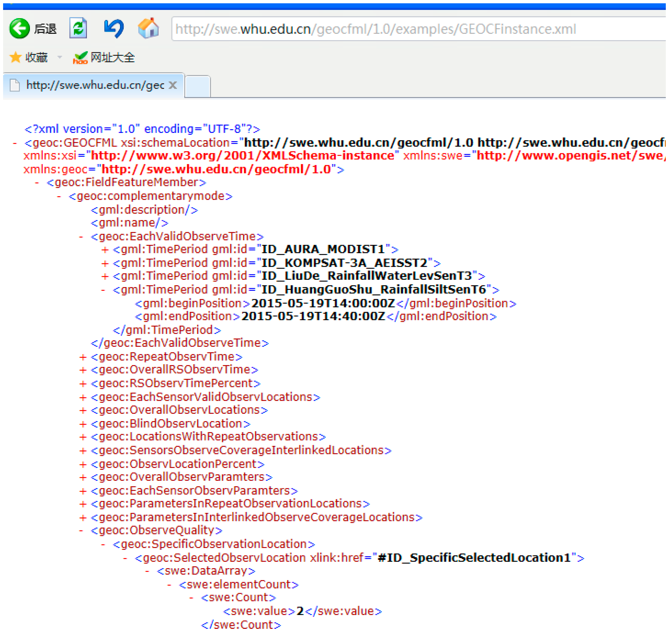Click the blue undo arrow icon
This screenshot has width=672, height=634.
pyautogui.click(x=114, y=28)
